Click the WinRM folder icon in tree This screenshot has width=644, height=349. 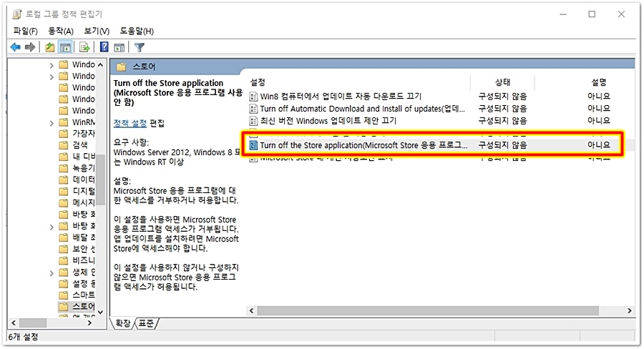[63, 122]
